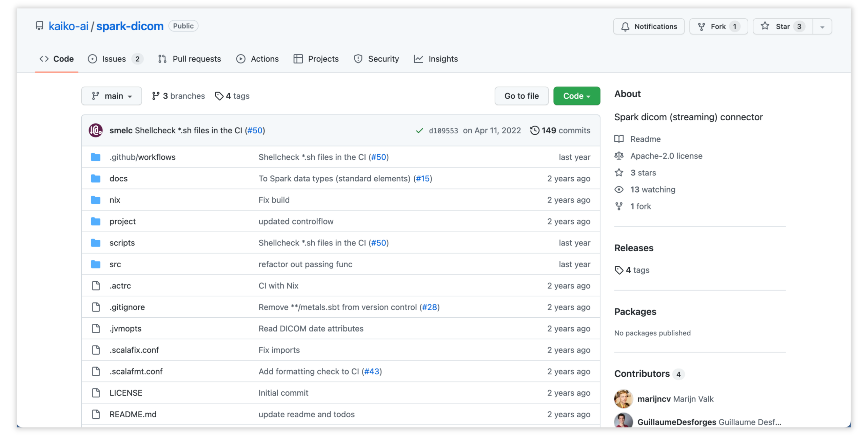Click the .scalafmt.conf file icon
The height and width of the screenshot is (436, 868).
tap(96, 371)
